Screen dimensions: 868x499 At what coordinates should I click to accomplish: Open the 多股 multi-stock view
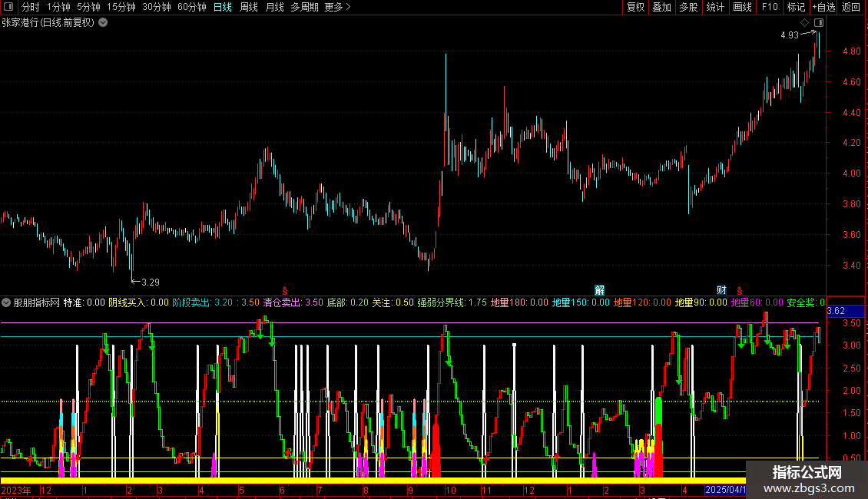(689, 7)
